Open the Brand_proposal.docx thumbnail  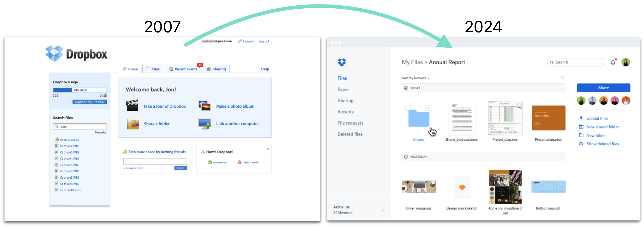pos(462,118)
